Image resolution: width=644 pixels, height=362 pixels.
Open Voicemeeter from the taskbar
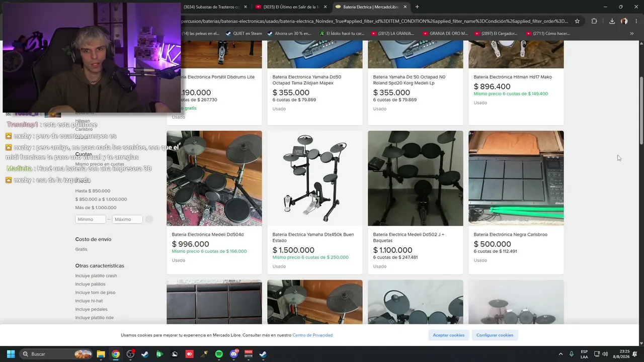tap(249, 354)
